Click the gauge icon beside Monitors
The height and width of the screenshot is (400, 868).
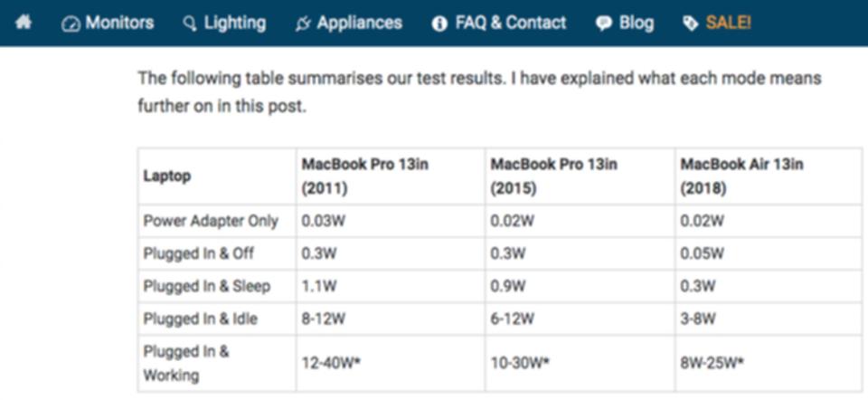(71, 24)
